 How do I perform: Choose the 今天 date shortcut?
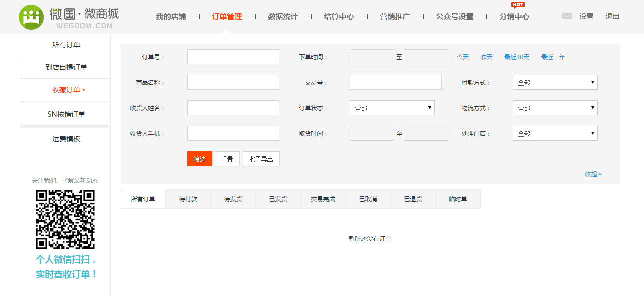(x=463, y=57)
